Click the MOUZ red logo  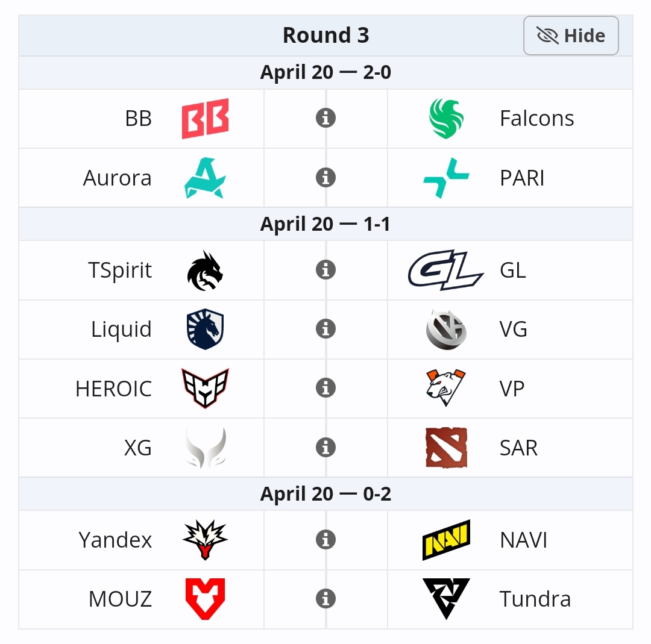coord(205,599)
